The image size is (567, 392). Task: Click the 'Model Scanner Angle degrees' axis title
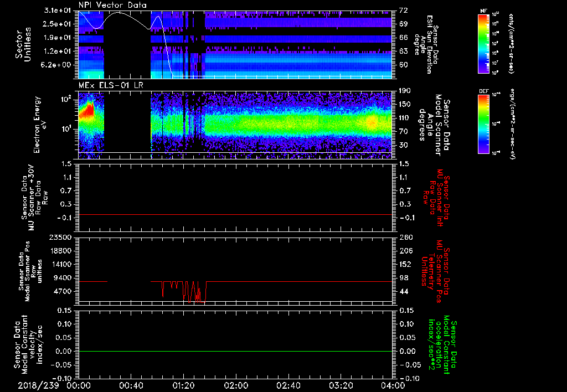(434, 125)
